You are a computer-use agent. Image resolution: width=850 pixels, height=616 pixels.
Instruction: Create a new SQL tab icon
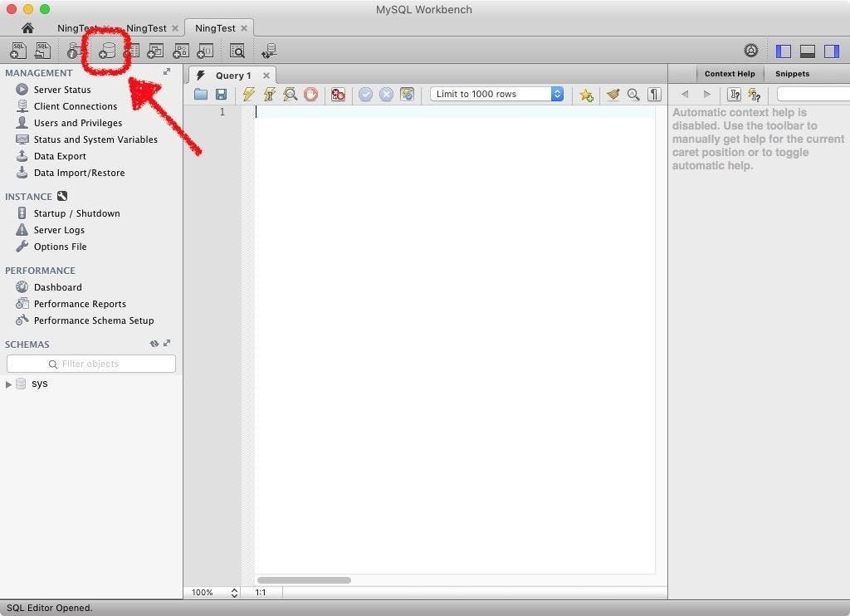click(18, 51)
